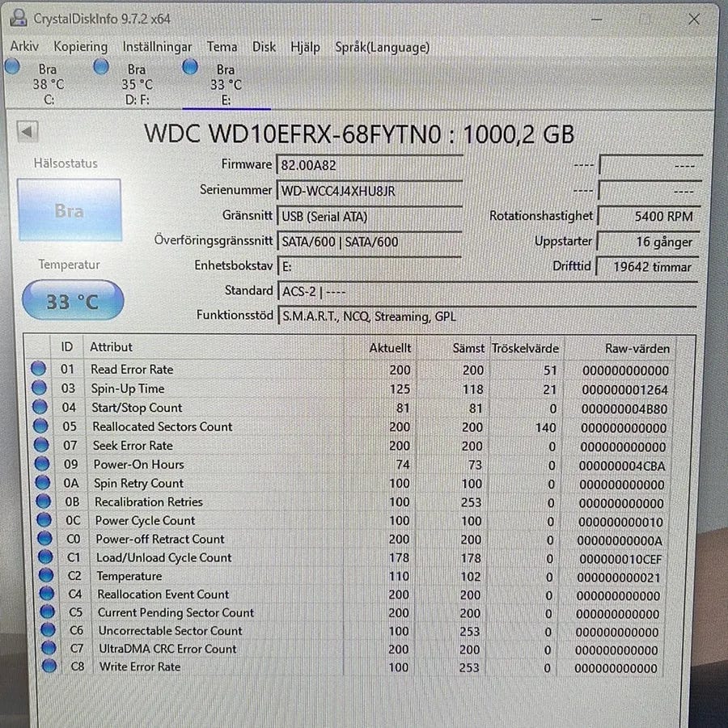This screenshot has height=728, width=728.
Task: Click the Standard field ACS-2
Action: (487, 291)
